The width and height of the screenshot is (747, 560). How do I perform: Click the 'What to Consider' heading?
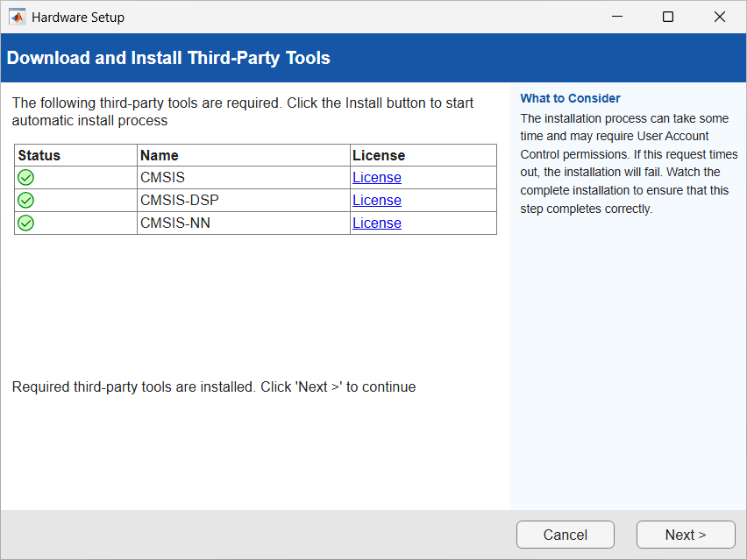pyautogui.click(x=570, y=98)
